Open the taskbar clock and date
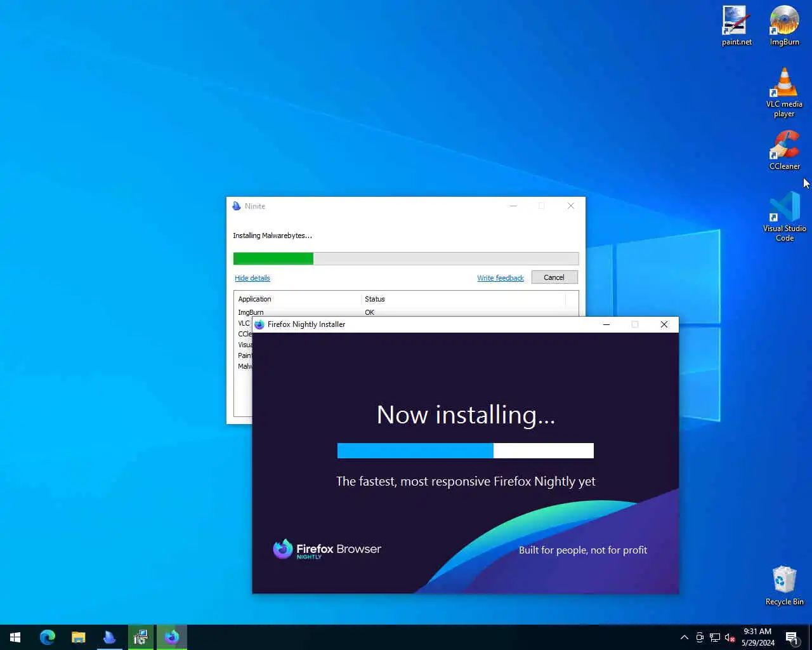 click(x=757, y=637)
